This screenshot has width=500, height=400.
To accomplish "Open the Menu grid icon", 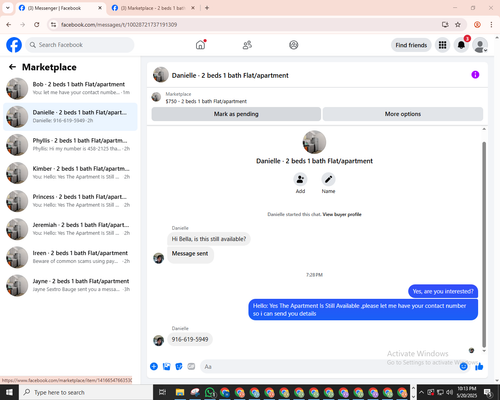I will 442,45.
